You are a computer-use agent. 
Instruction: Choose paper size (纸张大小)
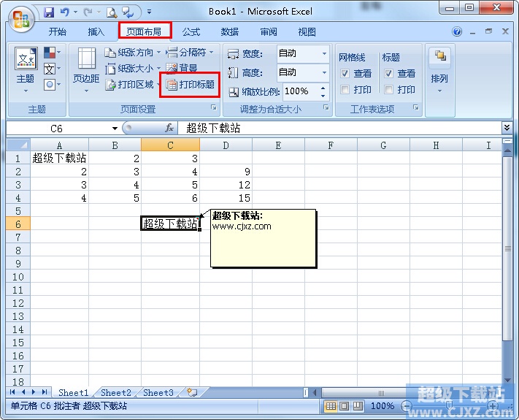pos(132,69)
